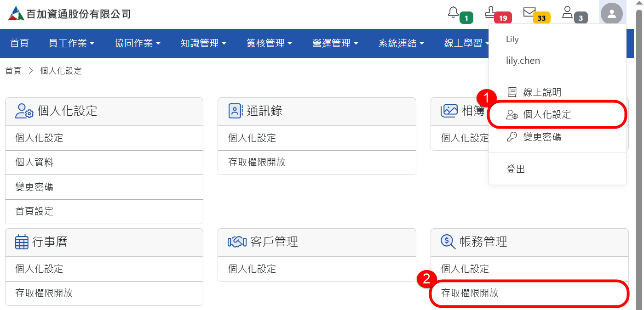
Task: Click the key icon beside 變更密碼
Action: (x=512, y=137)
